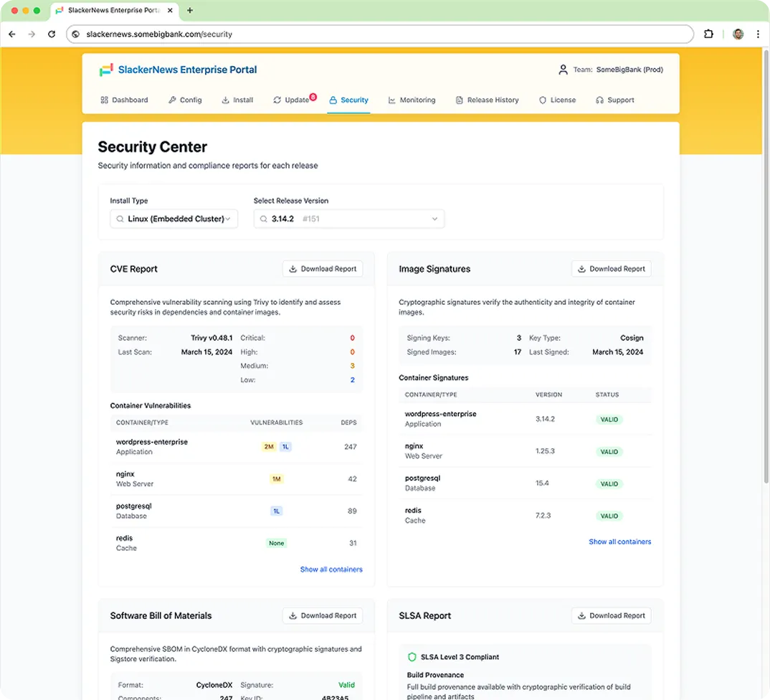Click the Update notification badge
This screenshot has width=770, height=700.
click(x=313, y=96)
